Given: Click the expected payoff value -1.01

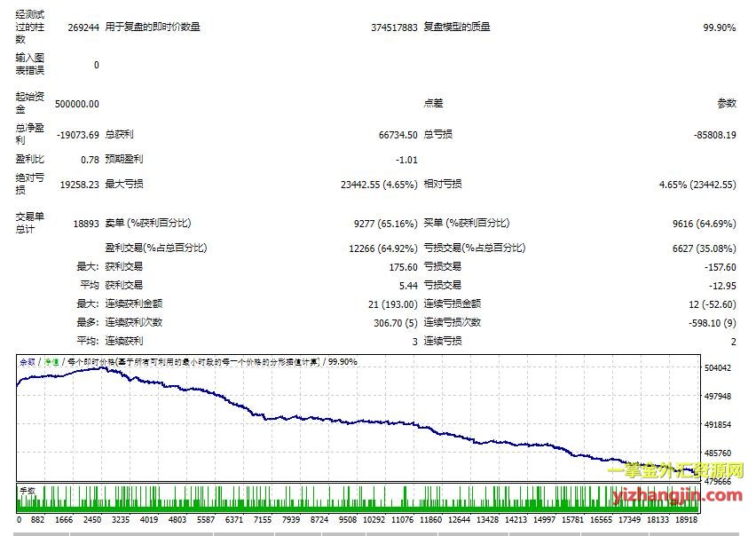Looking at the screenshot, I should (406, 160).
